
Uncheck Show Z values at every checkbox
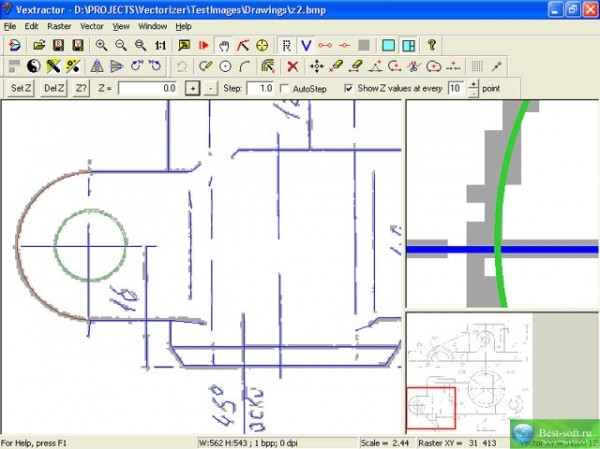tap(348, 88)
